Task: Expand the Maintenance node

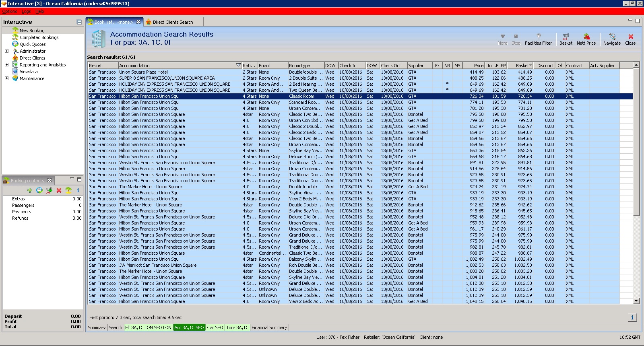Action: point(6,78)
